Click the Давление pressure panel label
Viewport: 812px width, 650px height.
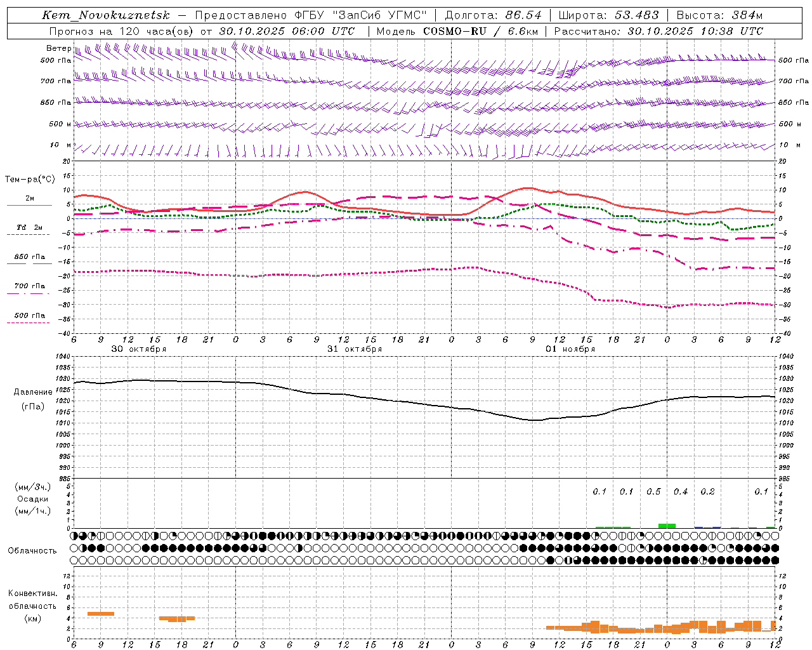coord(33,392)
